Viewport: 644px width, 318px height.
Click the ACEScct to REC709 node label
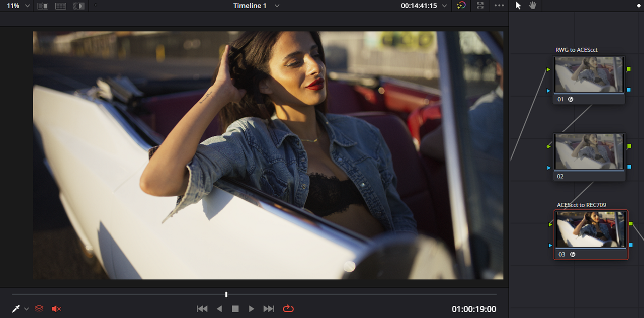(582, 205)
